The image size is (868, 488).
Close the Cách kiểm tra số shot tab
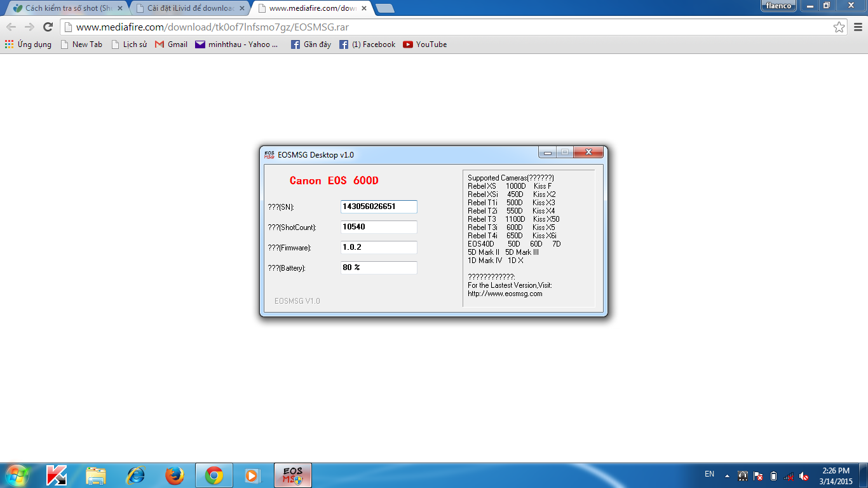(120, 8)
